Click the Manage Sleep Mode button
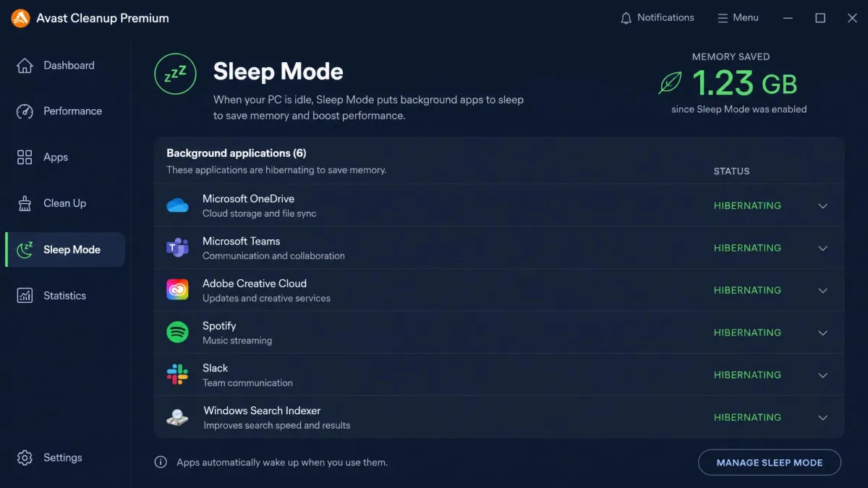The image size is (868, 488). [x=770, y=463]
